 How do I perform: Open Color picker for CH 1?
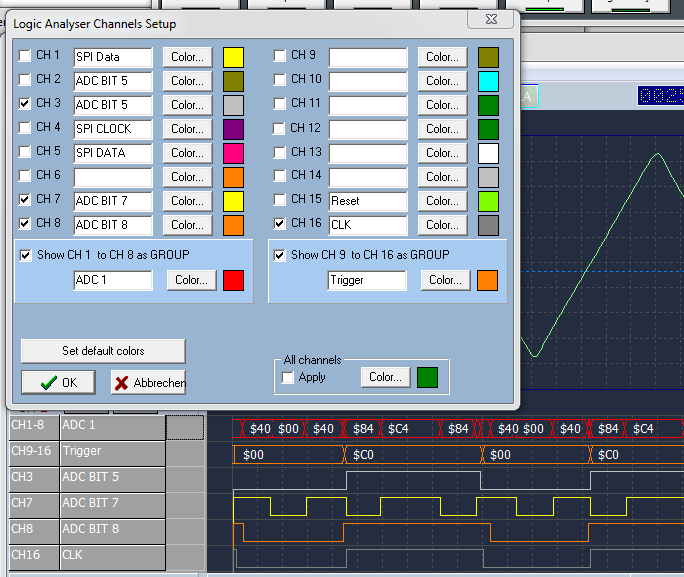click(x=188, y=57)
